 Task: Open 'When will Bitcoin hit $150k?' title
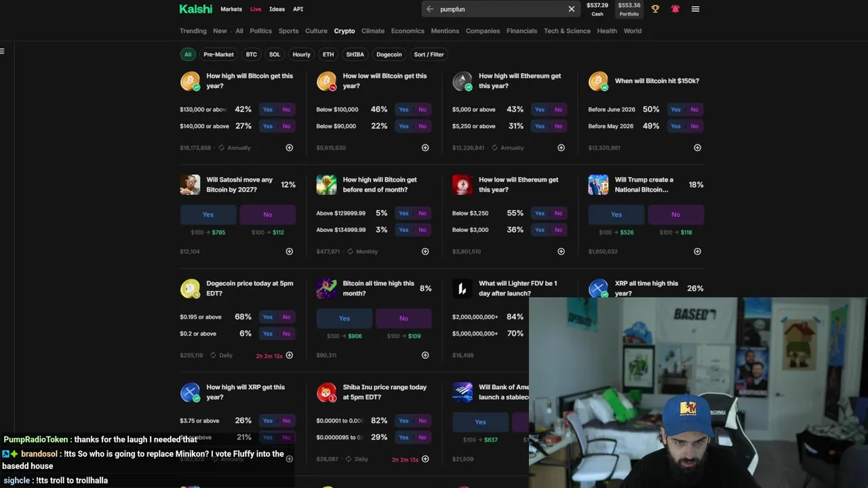[657, 81]
